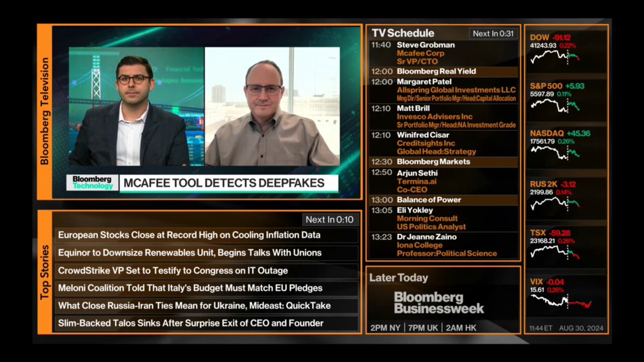Click the TSX index label
The image size is (644, 362).
(538, 233)
